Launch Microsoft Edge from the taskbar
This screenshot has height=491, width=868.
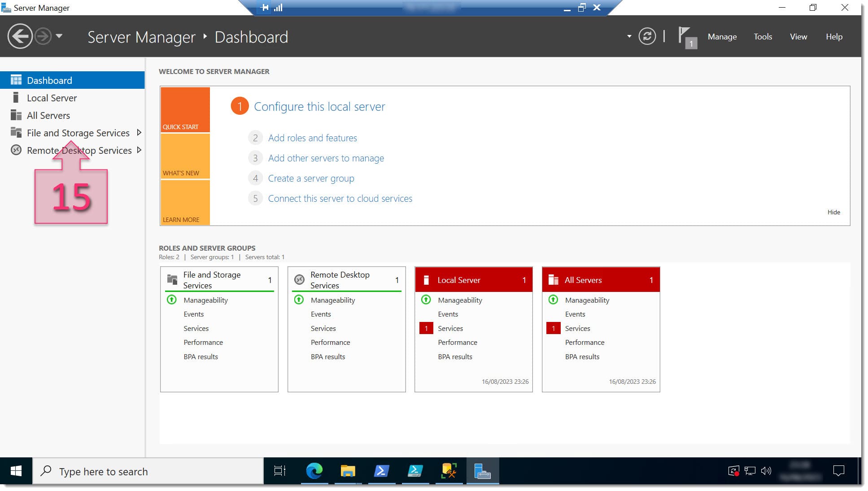coord(314,471)
